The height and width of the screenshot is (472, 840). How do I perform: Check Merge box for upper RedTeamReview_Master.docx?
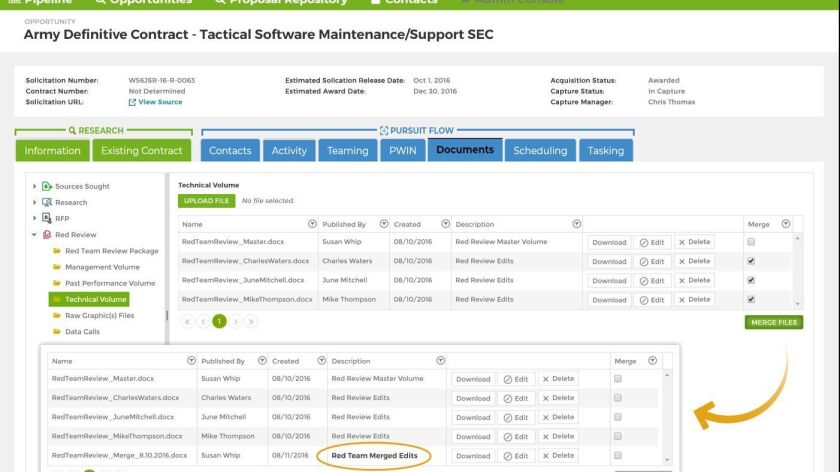[751, 242]
